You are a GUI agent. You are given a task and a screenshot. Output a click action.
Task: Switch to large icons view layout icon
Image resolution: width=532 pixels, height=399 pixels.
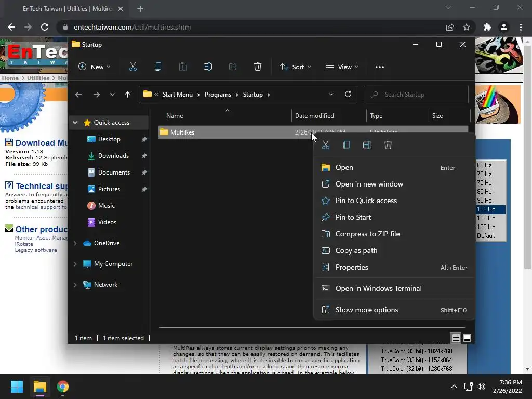467,338
